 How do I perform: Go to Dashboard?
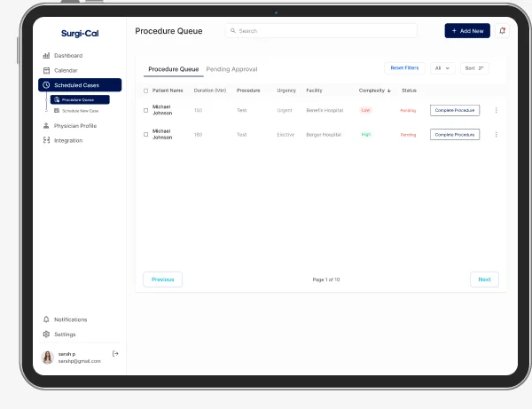point(68,55)
